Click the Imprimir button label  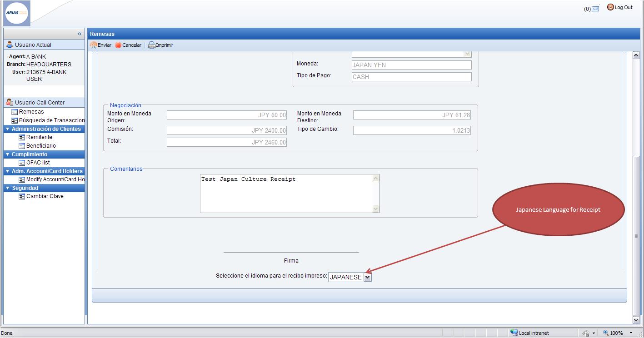coord(165,45)
